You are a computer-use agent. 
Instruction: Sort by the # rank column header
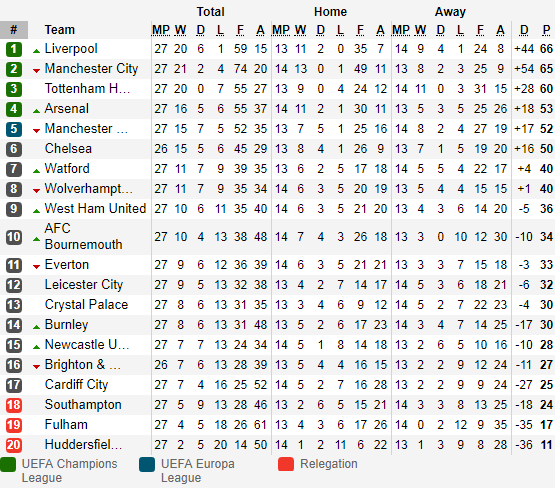(14, 30)
